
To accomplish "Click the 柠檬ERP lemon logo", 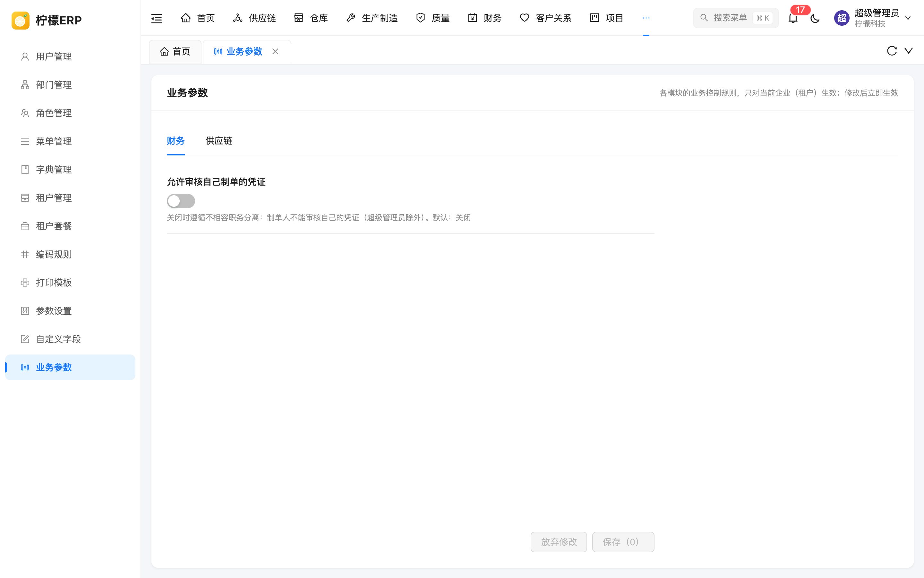I will (21, 20).
